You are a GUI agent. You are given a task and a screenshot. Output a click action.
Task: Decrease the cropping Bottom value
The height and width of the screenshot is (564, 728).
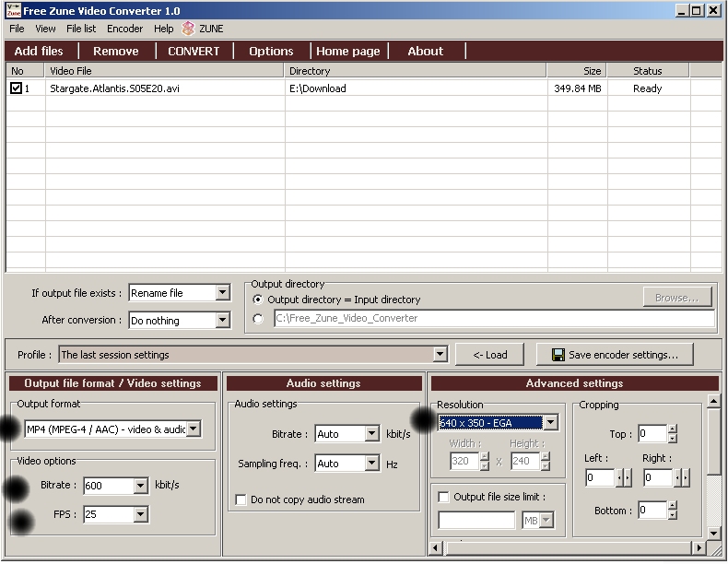point(673,515)
